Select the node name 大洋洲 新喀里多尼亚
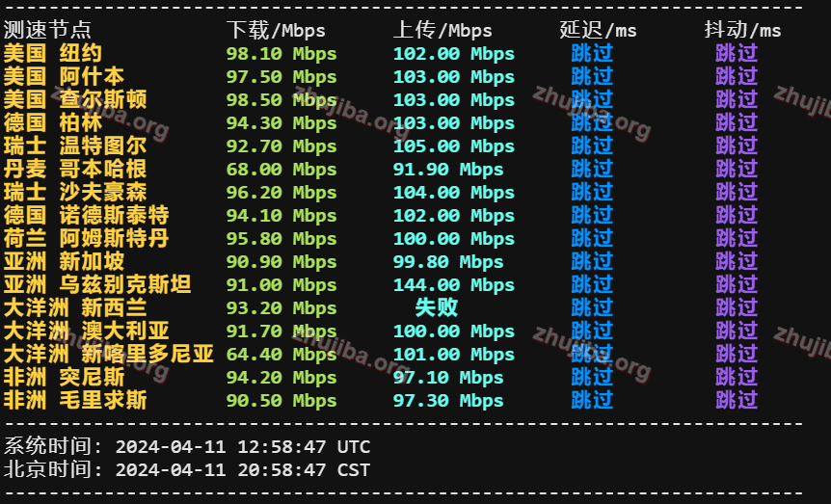 (108, 355)
